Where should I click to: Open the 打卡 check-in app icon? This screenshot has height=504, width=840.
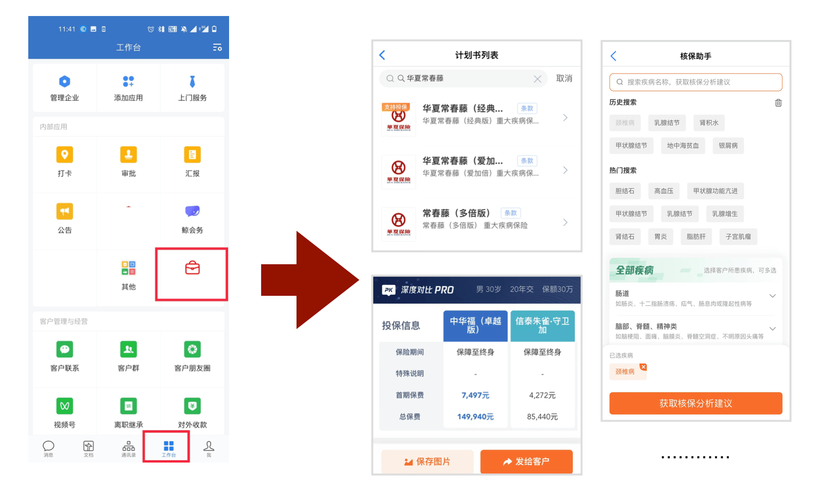point(65,155)
